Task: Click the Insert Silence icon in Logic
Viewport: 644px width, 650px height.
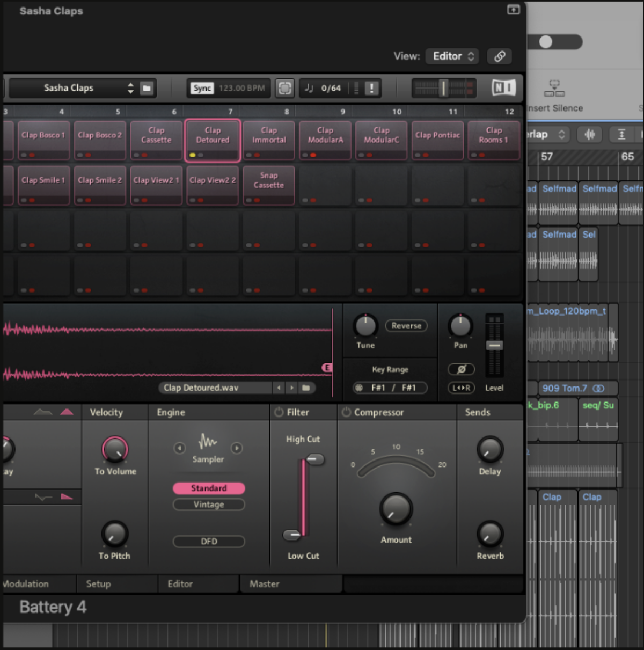Action: pos(554,89)
